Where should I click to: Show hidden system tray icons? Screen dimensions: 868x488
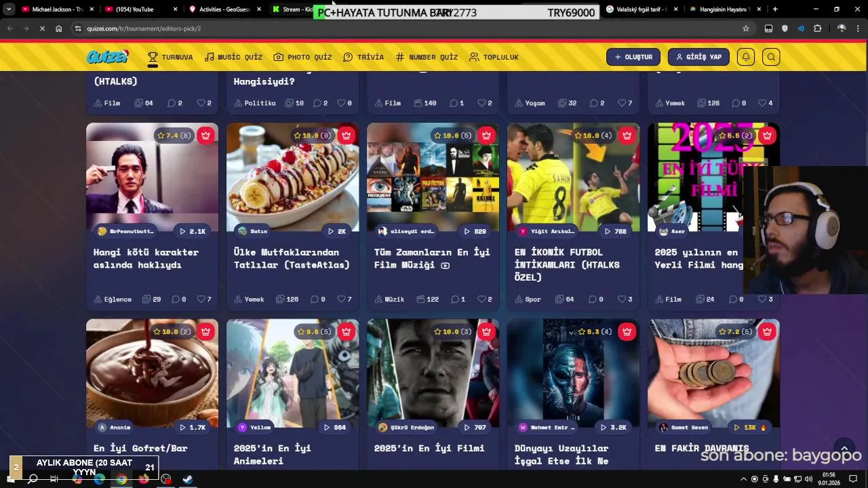click(x=744, y=479)
